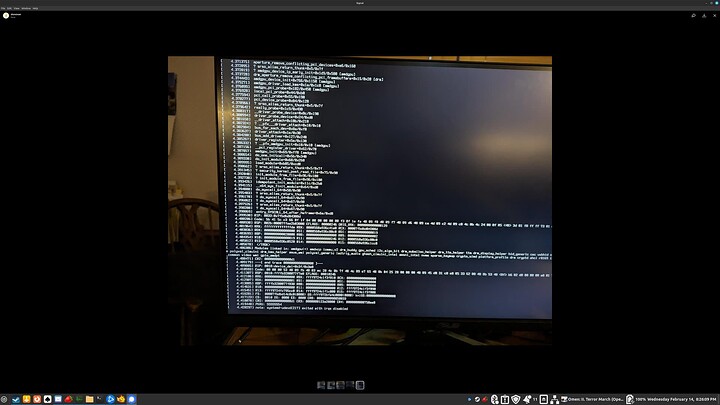Click the small blue tray icon
720x405 pixels.
469,399
